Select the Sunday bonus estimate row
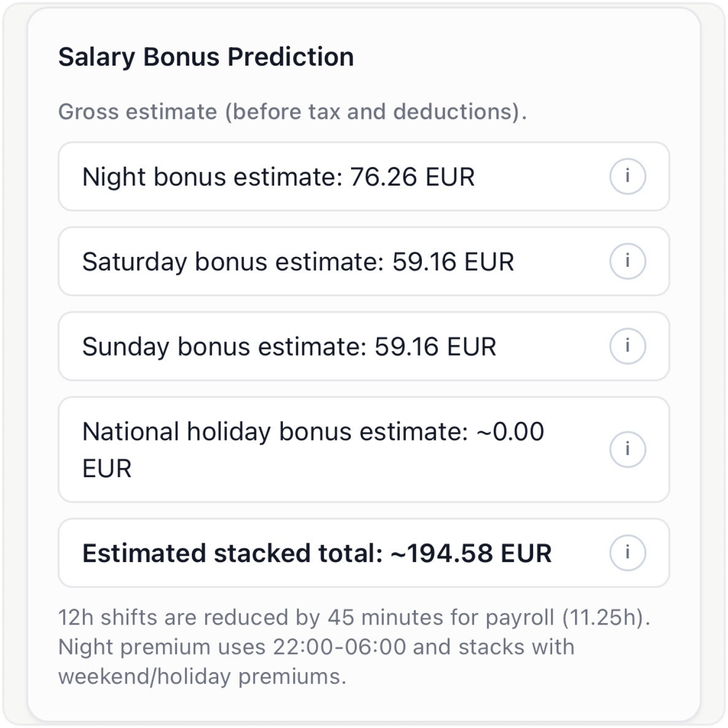This screenshot has height=728, width=728. coord(310,346)
